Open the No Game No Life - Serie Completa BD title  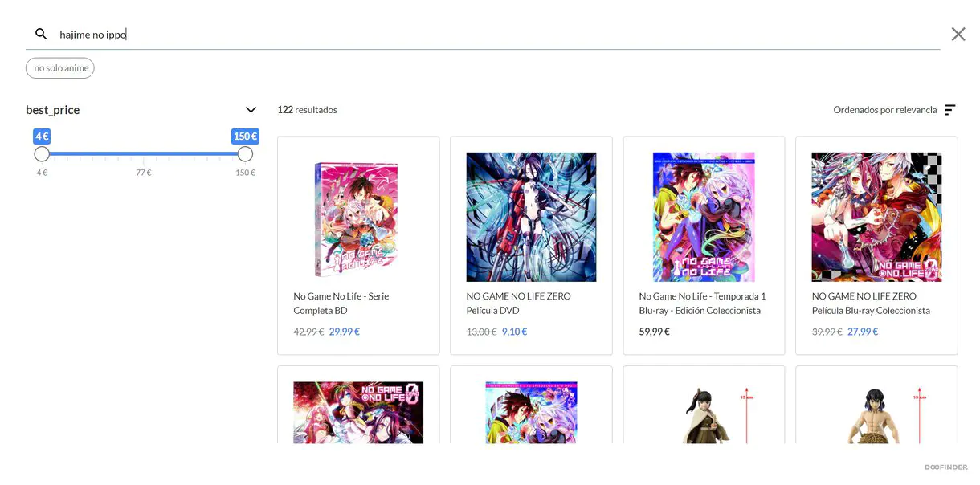point(341,304)
